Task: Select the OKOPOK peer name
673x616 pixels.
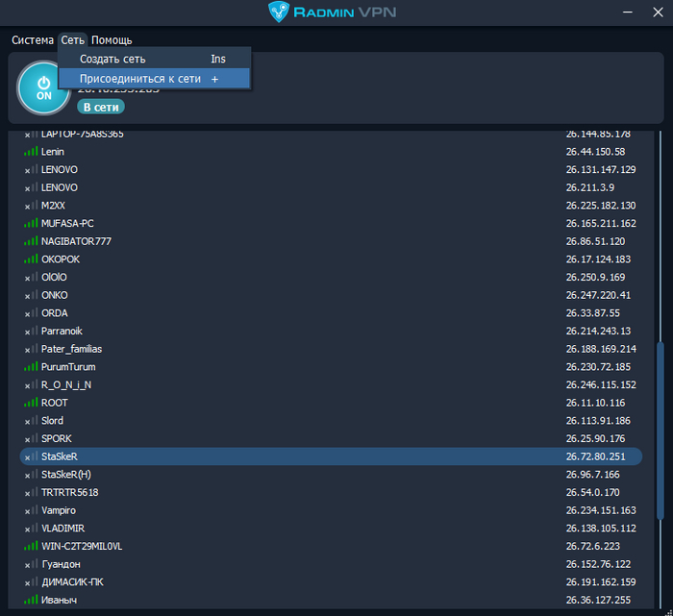Action: click(61, 259)
